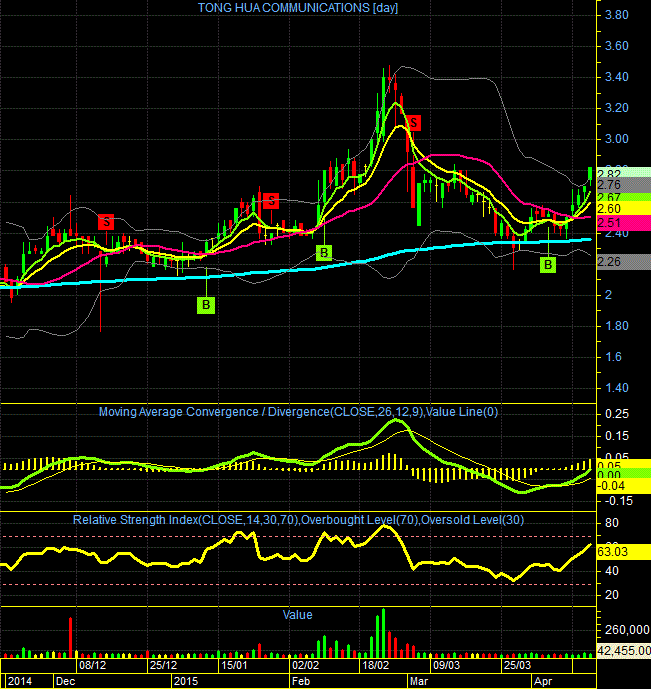Click the Value volume panel title
The height and width of the screenshot is (689, 651).
297,615
